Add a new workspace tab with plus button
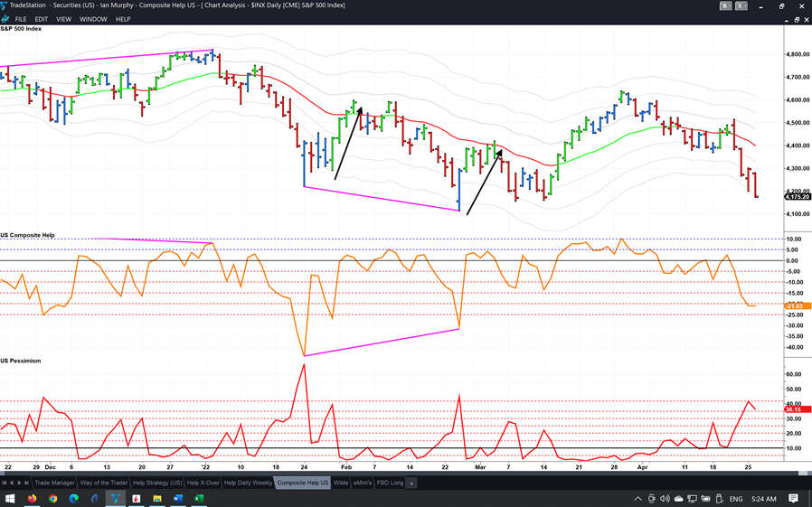Image resolution: width=812 pixels, height=507 pixels. (411, 483)
